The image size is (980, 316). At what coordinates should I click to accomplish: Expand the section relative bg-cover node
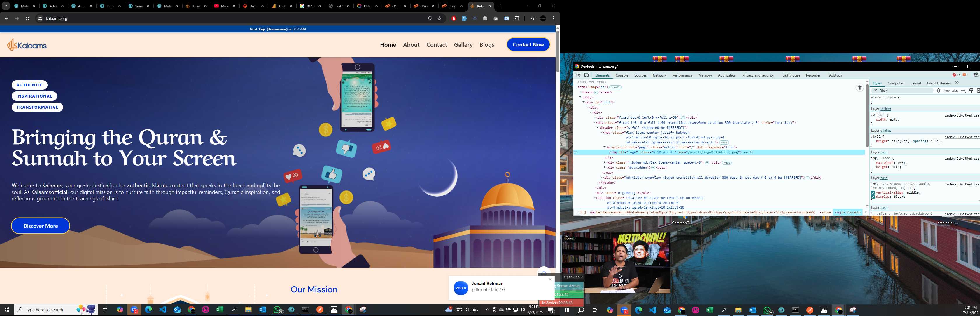tap(594, 198)
